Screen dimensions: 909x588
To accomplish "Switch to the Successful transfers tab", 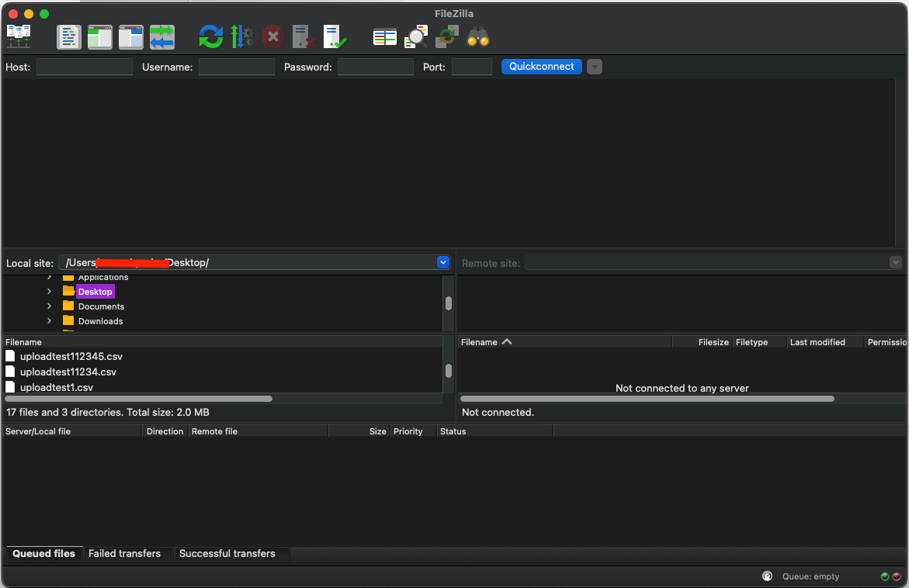I will click(x=227, y=553).
